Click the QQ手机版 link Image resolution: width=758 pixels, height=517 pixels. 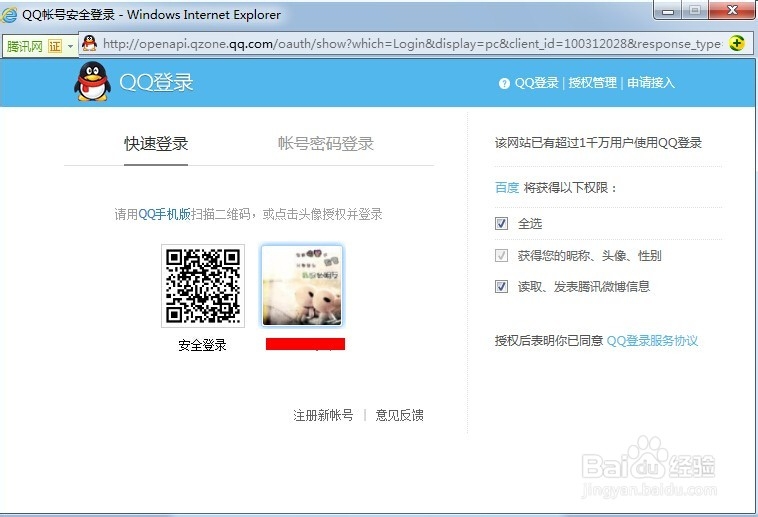164,214
